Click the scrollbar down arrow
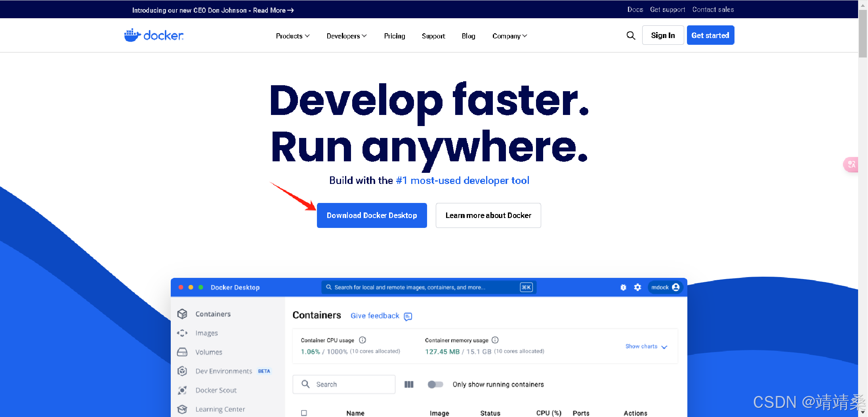This screenshot has width=868, height=417. point(863,412)
